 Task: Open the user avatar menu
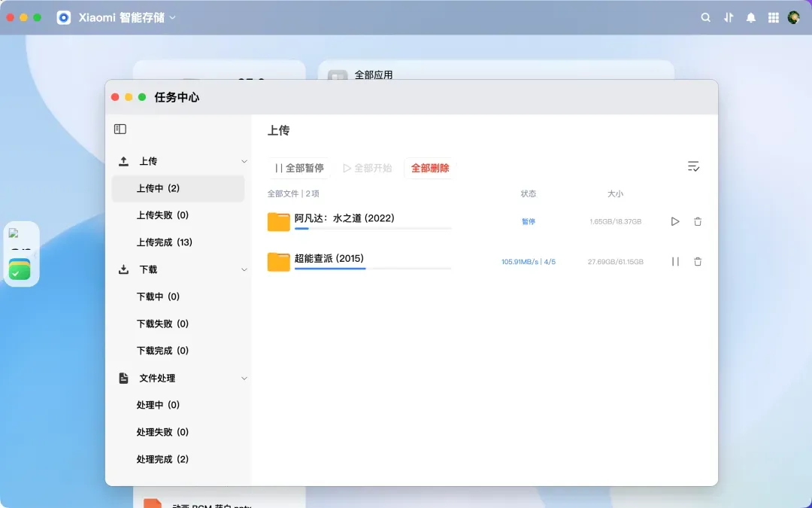794,17
